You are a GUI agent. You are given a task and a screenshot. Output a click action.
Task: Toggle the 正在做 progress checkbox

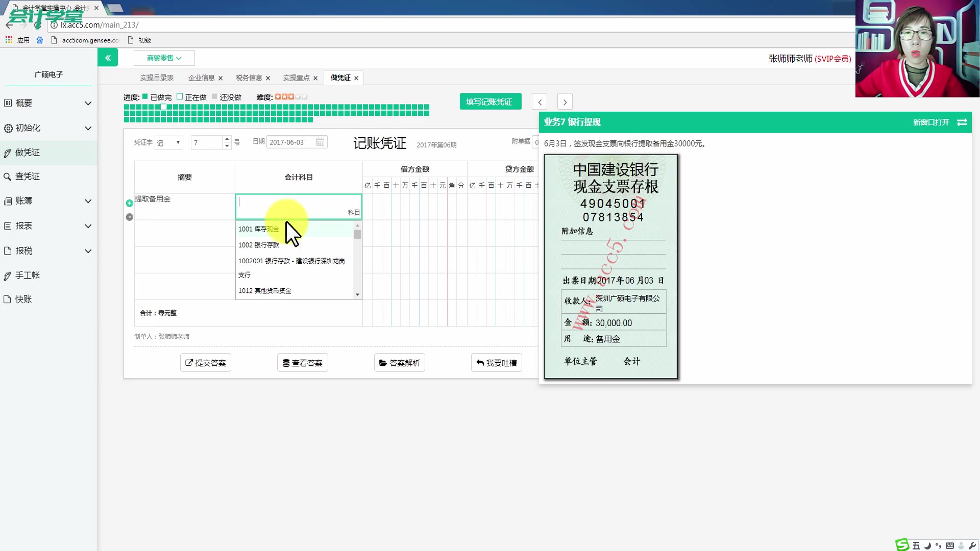(180, 96)
